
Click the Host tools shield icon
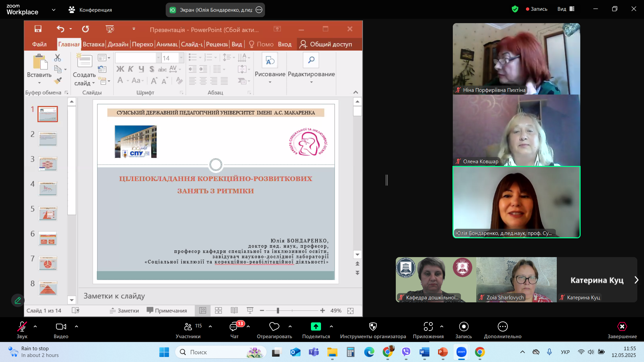(373, 326)
